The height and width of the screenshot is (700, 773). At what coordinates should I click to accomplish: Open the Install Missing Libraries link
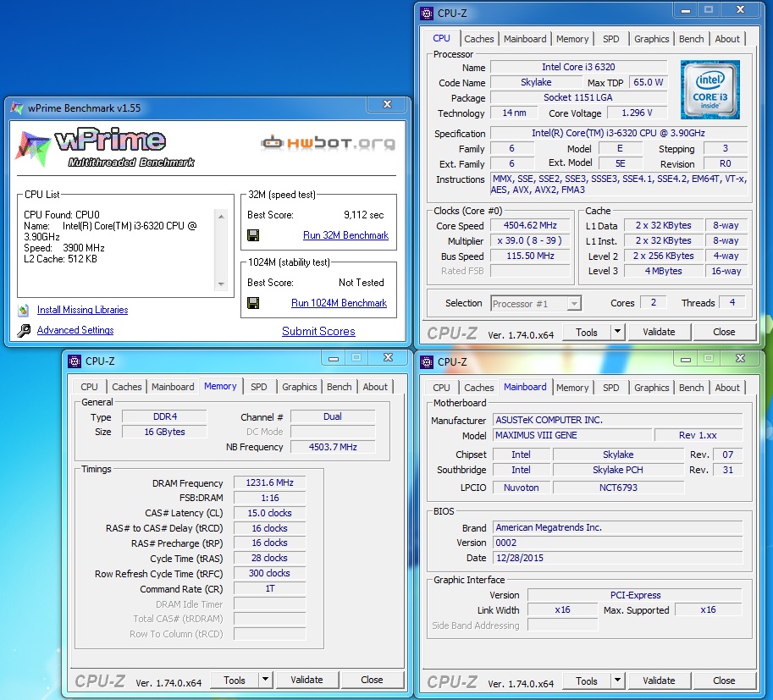click(x=82, y=310)
